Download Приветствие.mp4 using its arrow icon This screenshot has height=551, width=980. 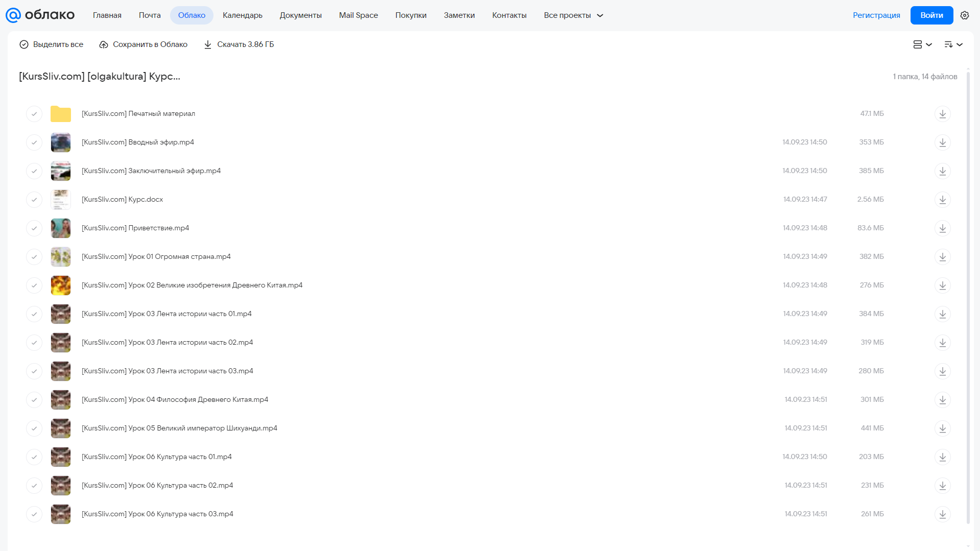click(942, 228)
